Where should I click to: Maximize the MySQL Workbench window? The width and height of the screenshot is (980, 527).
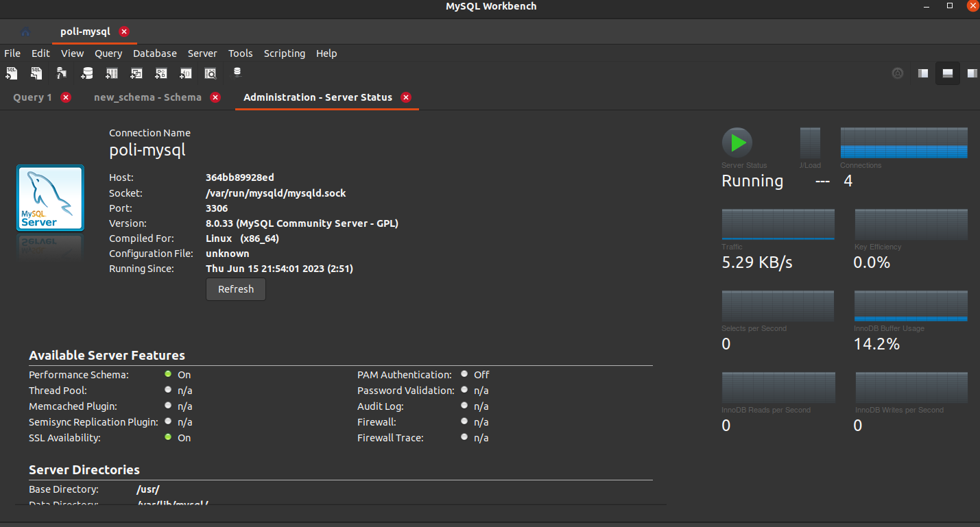950,5
